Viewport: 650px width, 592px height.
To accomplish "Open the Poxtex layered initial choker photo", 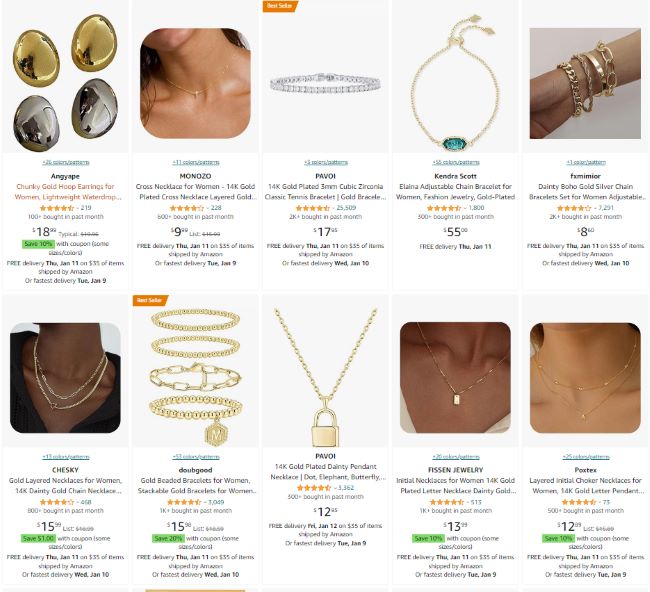I will (585, 377).
